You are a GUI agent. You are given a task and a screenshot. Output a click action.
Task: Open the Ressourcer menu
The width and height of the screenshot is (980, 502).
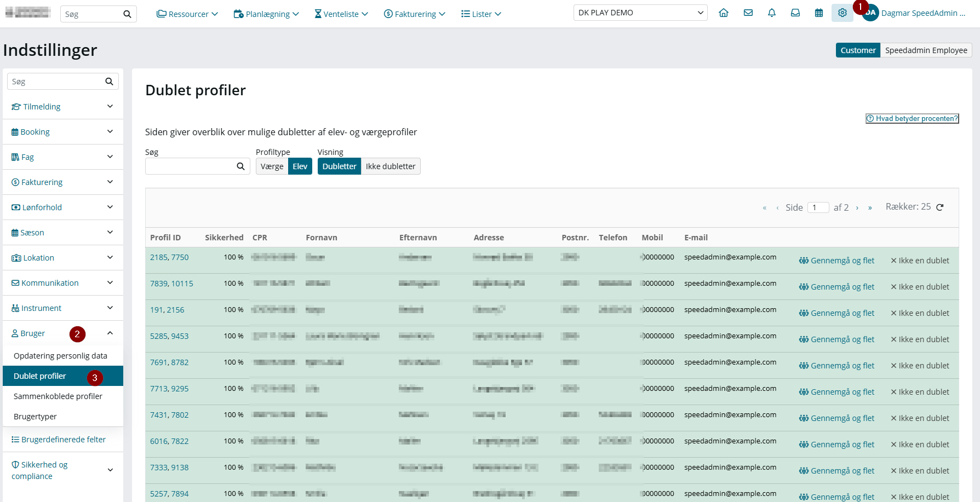click(187, 14)
